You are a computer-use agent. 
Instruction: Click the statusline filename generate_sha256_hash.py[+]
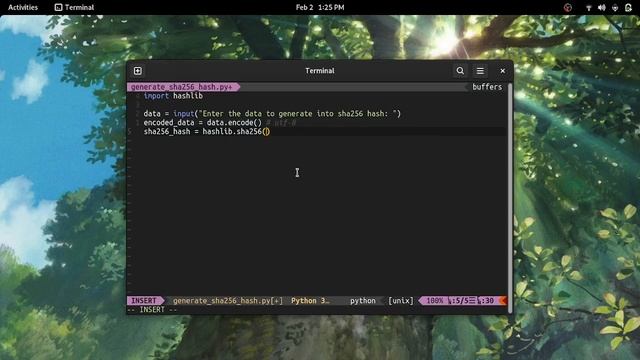(x=228, y=301)
